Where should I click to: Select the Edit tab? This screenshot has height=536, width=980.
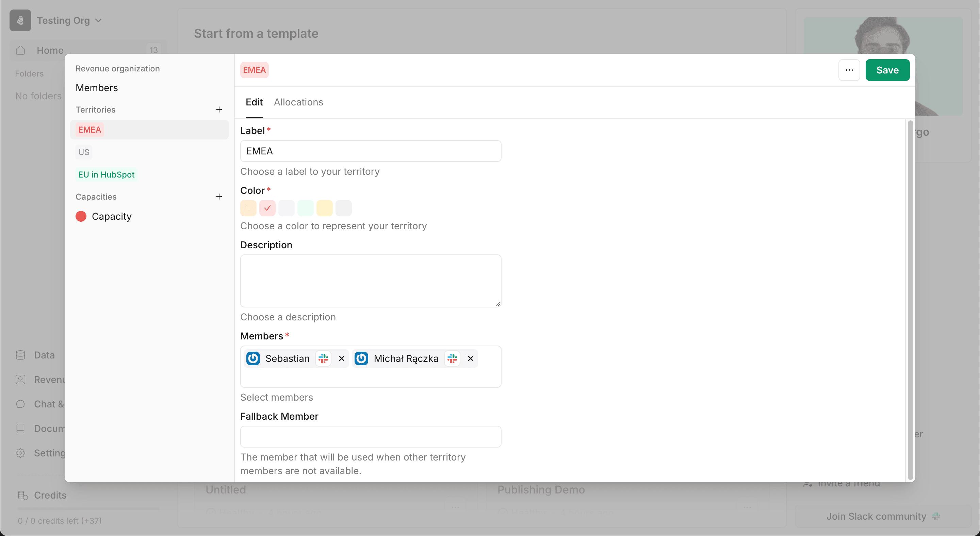pos(254,102)
